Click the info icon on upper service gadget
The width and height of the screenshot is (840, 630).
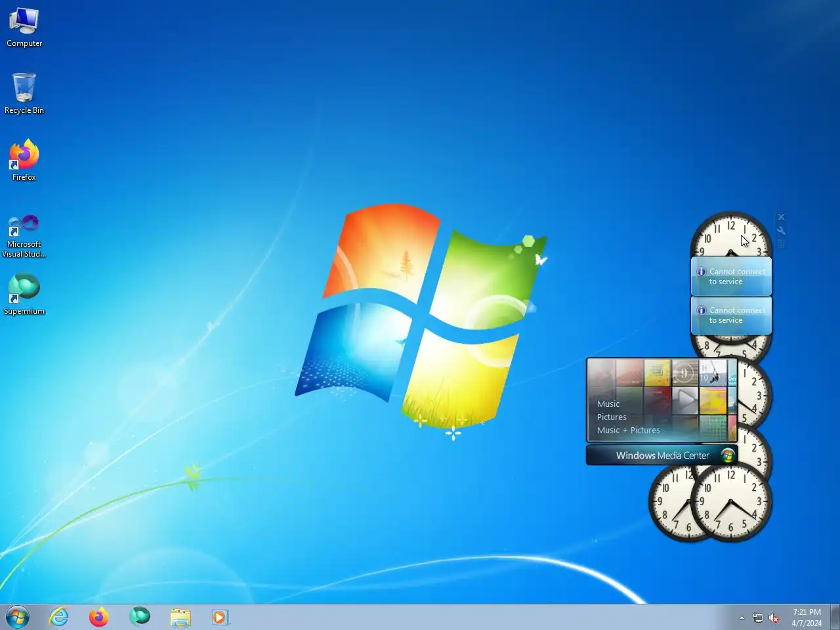(701, 272)
